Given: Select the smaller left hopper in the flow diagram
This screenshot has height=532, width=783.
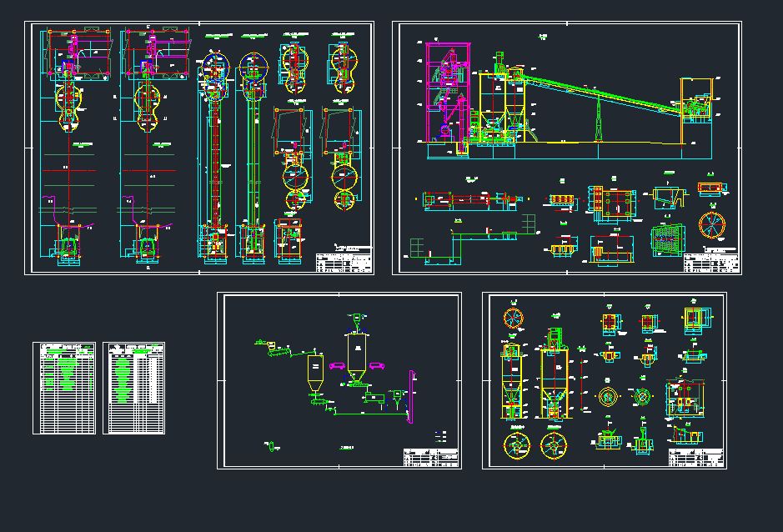Looking at the screenshot, I should coord(314,370).
